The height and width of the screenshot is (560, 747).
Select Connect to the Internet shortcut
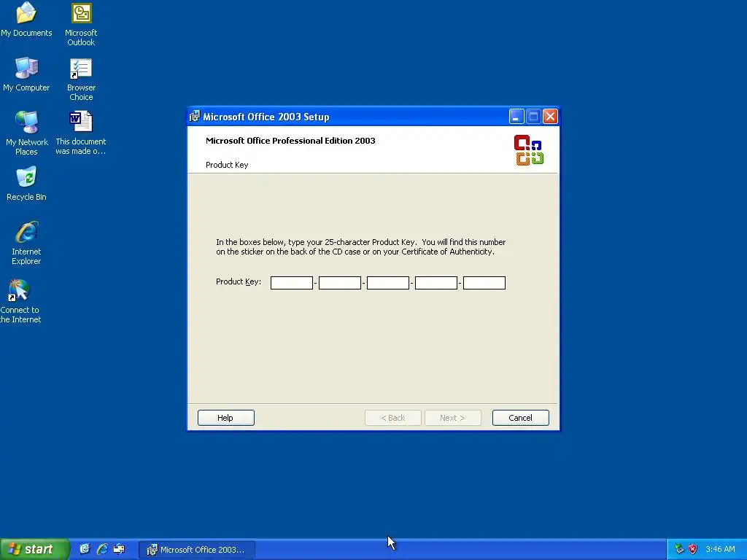[x=20, y=301]
